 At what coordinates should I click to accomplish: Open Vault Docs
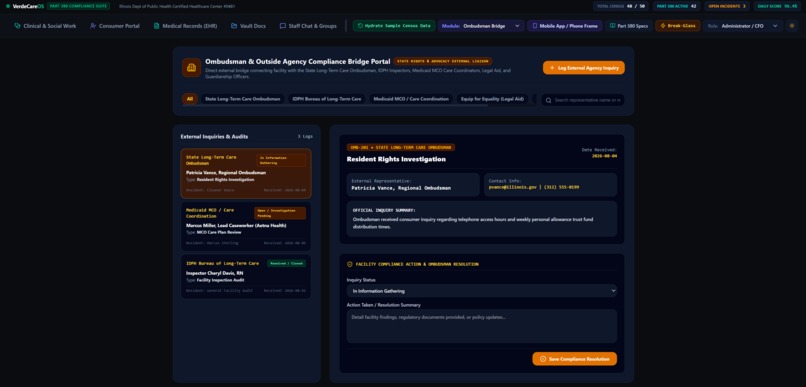pos(248,26)
